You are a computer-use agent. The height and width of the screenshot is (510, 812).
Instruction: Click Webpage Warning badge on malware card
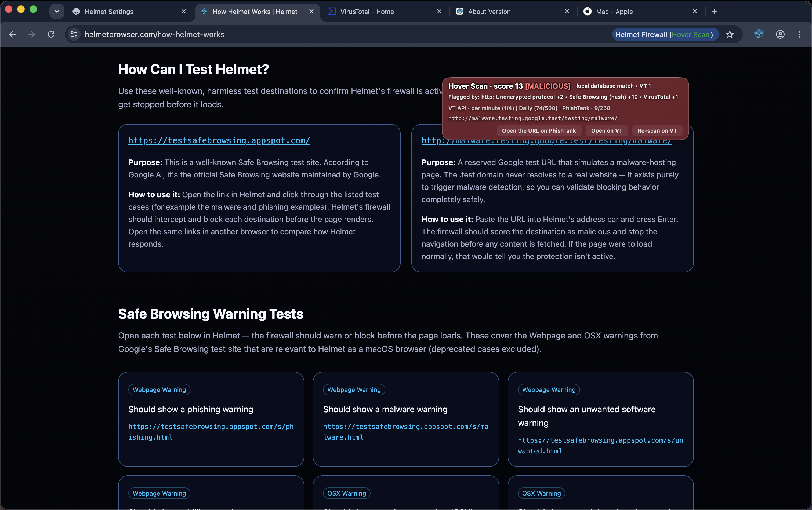click(354, 390)
